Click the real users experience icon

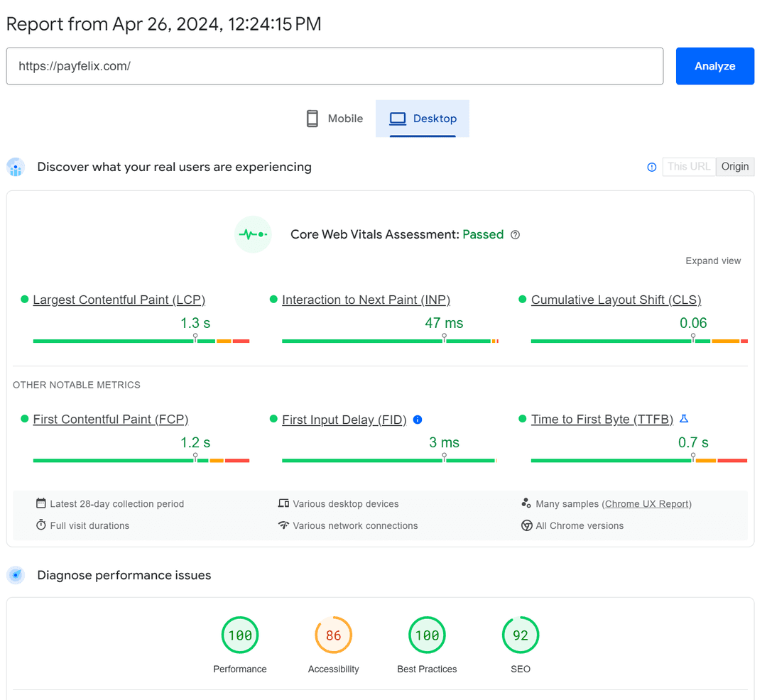[16, 167]
